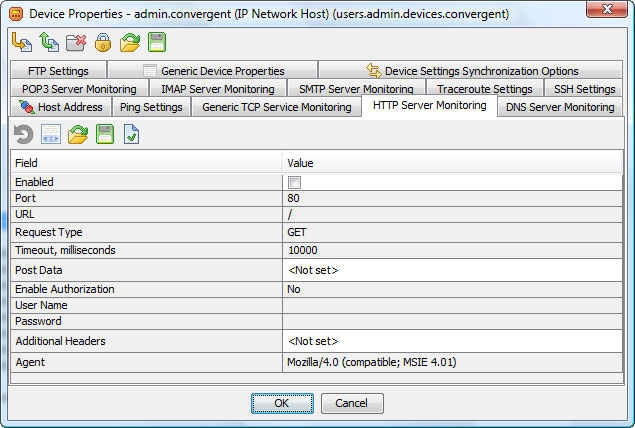The width and height of the screenshot is (635, 428).
Task: Click the Field column header
Action: (146, 163)
